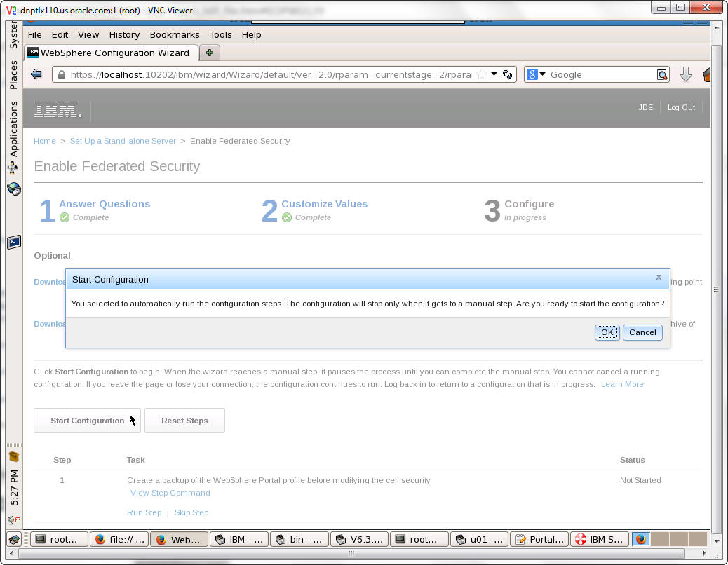
Task: Cancel the Start Configuration dialog
Action: point(642,332)
